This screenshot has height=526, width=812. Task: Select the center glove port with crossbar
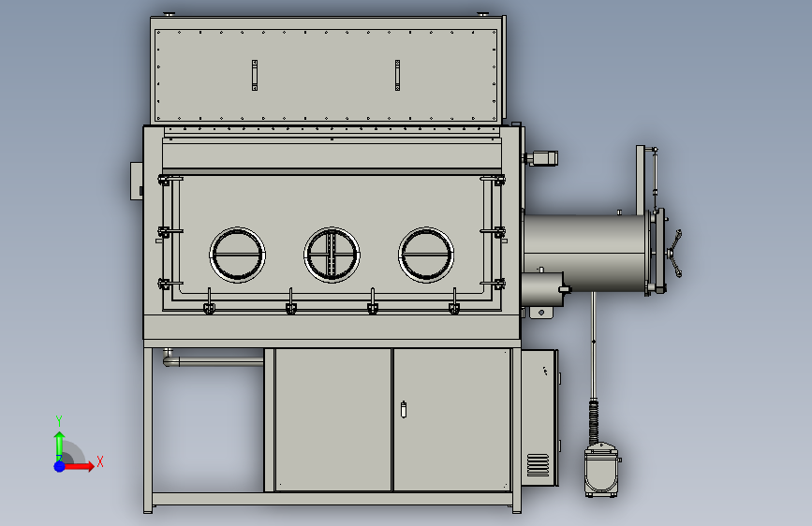tap(332, 255)
